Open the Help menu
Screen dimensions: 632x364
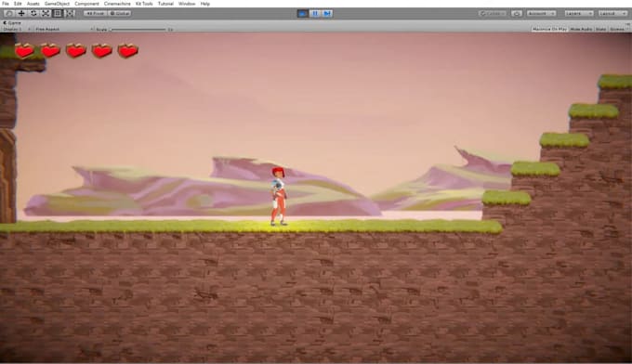pyautogui.click(x=205, y=4)
